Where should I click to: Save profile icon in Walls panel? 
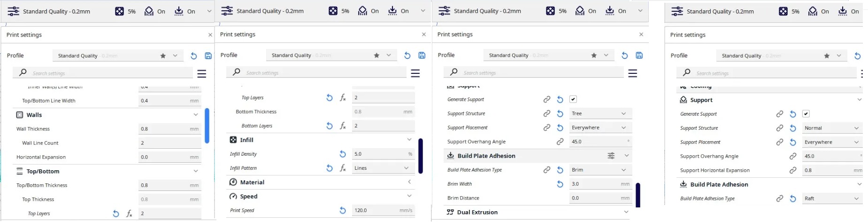[208, 55]
